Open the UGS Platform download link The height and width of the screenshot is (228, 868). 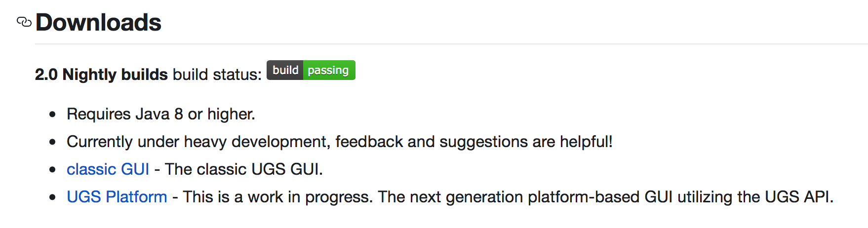point(117,197)
